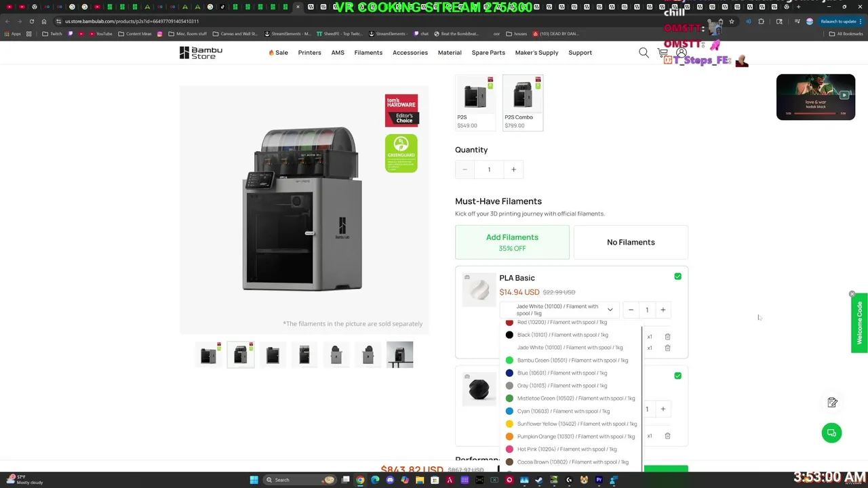This screenshot has width=868, height=488.
Task: Select the No Filaments option
Action: click(x=631, y=243)
